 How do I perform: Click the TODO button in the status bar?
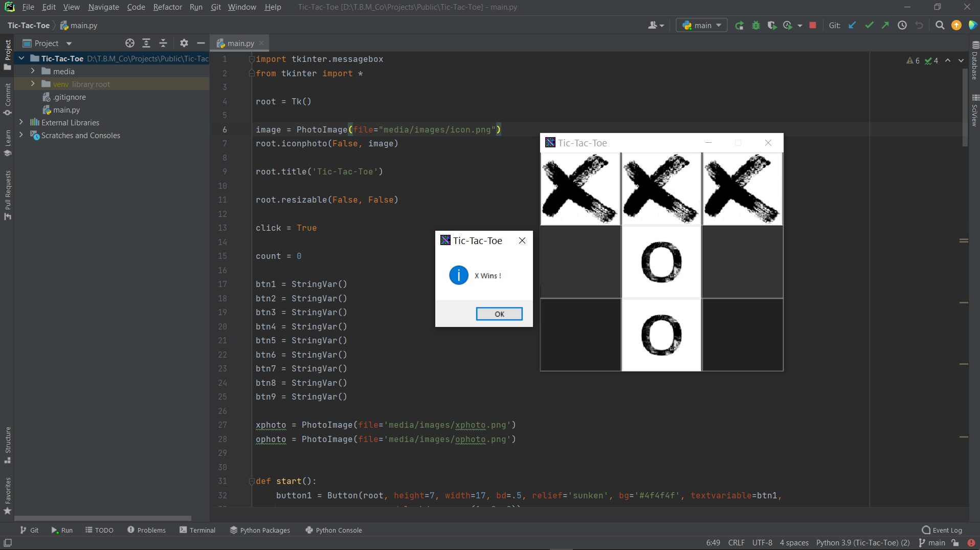pos(99,530)
